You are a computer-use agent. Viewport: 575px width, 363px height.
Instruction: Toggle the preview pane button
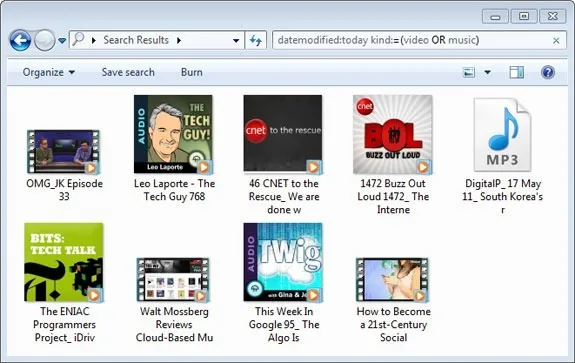click(x=516, y=72)
